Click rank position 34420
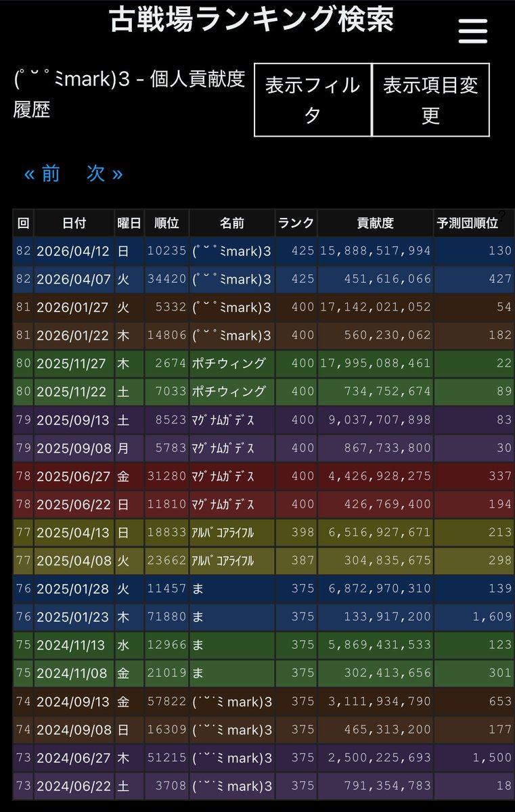 (x=166, y=279)
